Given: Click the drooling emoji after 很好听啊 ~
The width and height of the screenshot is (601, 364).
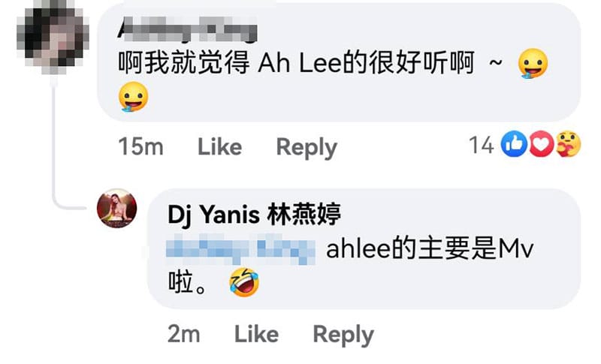Looking at the screenshot, I should coord(533,63).
